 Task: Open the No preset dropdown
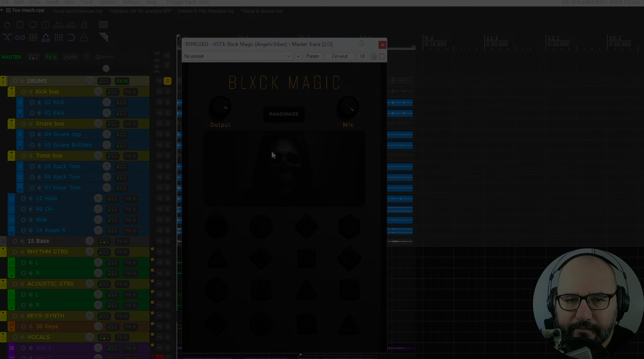[237, 56]
